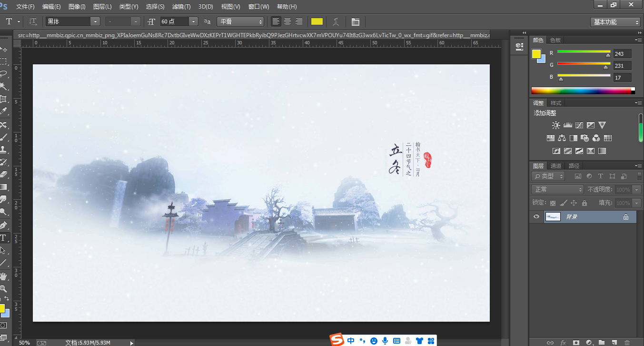
Task: Select the Clone Stamp tool
Action: 4,150
